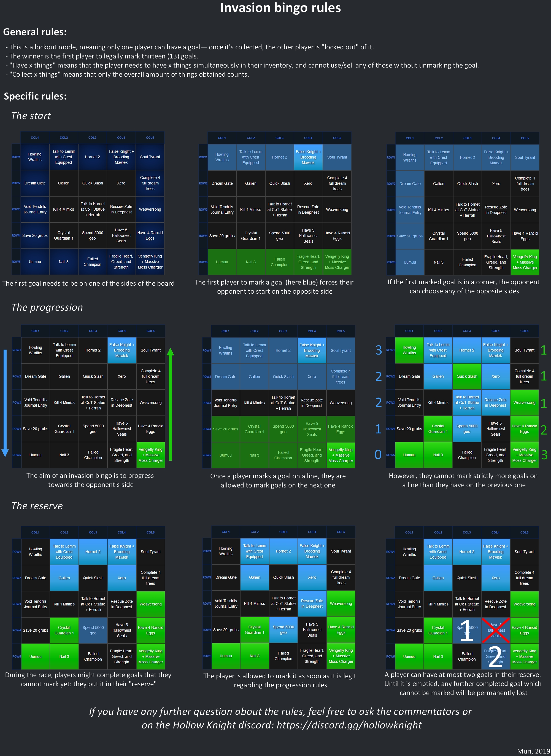Click caption "If the first marked goal is in a corner"
The image size is (551, 756).
click(x=464, y=286)
